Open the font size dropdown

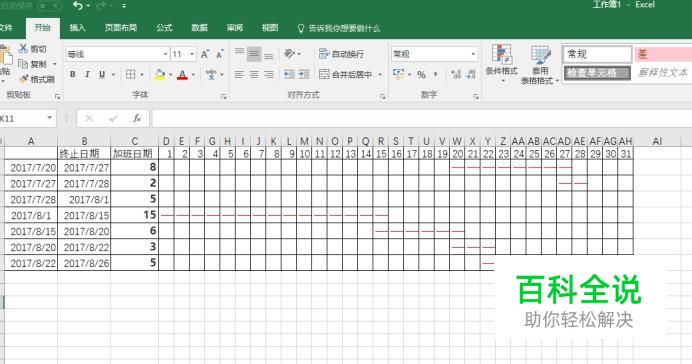(x=192, y=54)
